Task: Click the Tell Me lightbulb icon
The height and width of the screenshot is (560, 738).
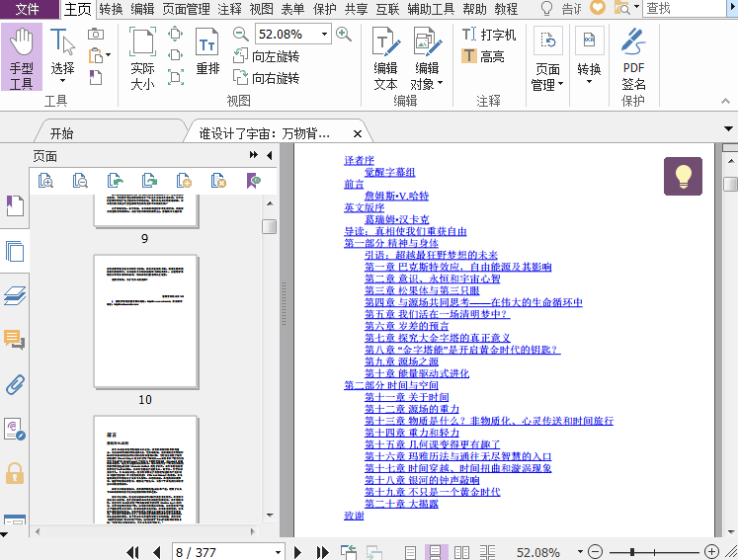Action: click(x=546, y=8)
